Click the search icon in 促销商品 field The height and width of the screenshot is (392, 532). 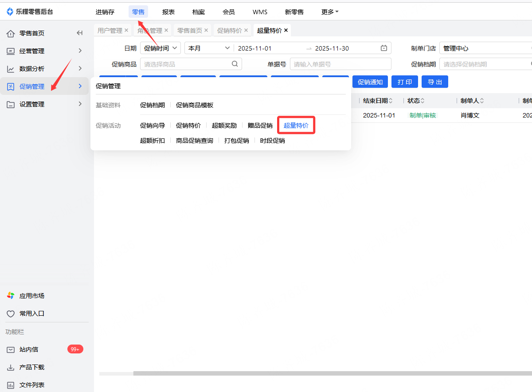pos(235,64)
